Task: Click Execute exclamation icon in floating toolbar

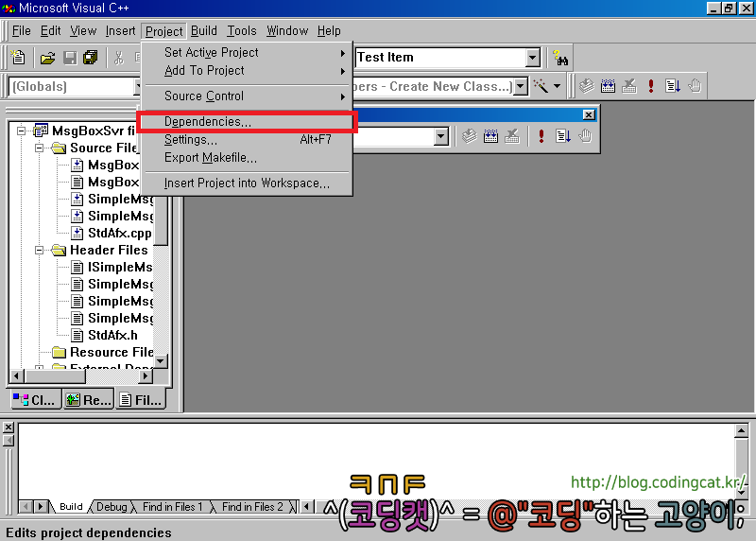Action: coord(541,136)
